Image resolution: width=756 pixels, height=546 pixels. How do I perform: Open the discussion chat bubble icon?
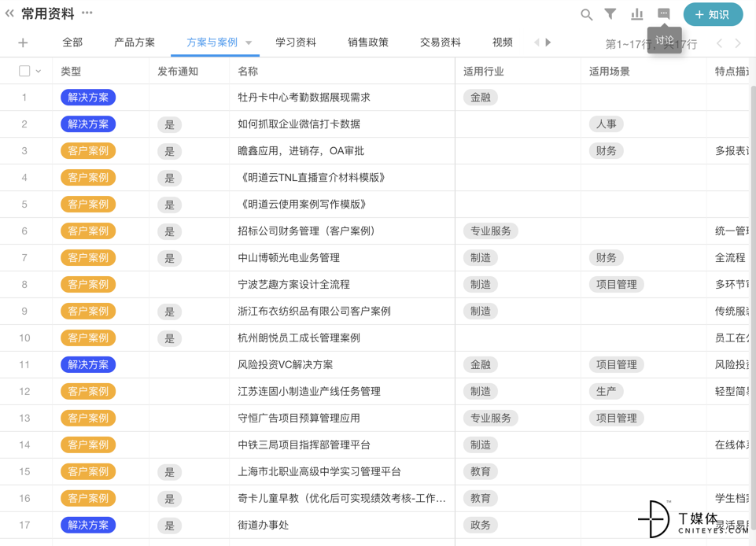664,13
